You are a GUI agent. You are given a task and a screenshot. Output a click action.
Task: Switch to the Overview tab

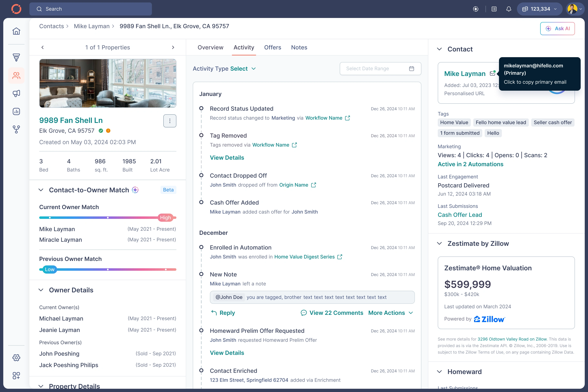point(210,48)
